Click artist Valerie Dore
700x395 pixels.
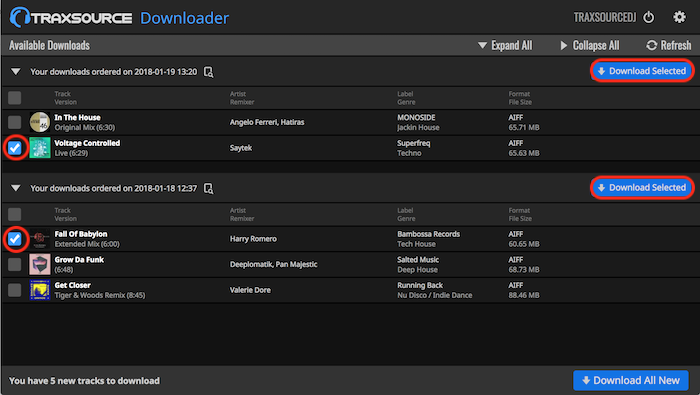[250, 290]
